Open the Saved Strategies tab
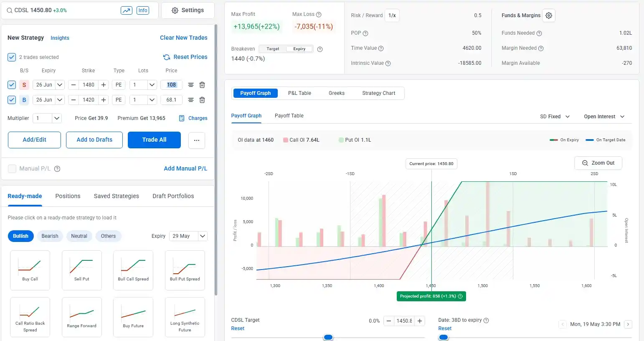 click(117, 196)
